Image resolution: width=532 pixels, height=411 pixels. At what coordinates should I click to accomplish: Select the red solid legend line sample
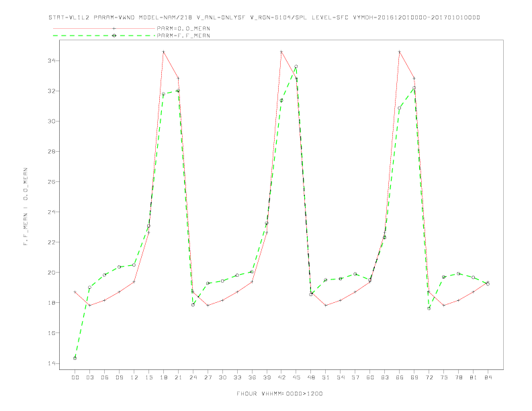point(104,28)
